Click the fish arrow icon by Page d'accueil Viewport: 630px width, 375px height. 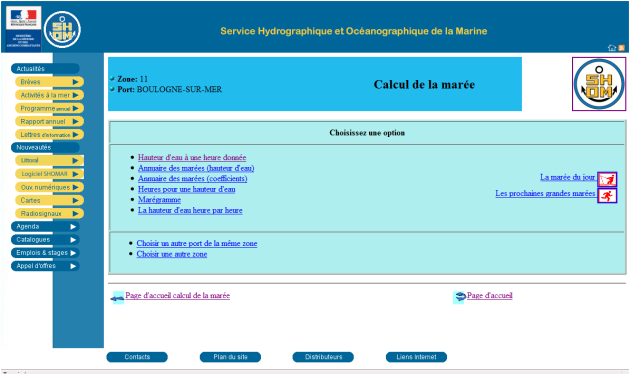459,297
